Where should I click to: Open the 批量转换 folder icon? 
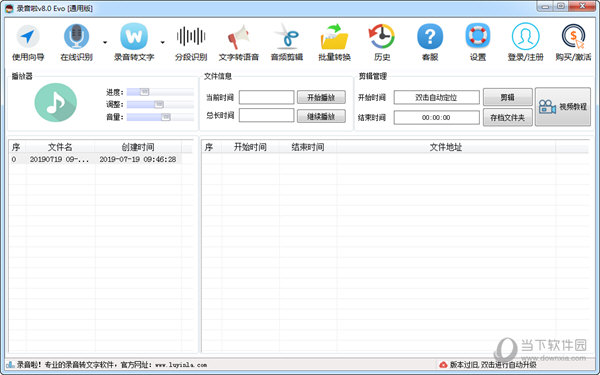334,37
